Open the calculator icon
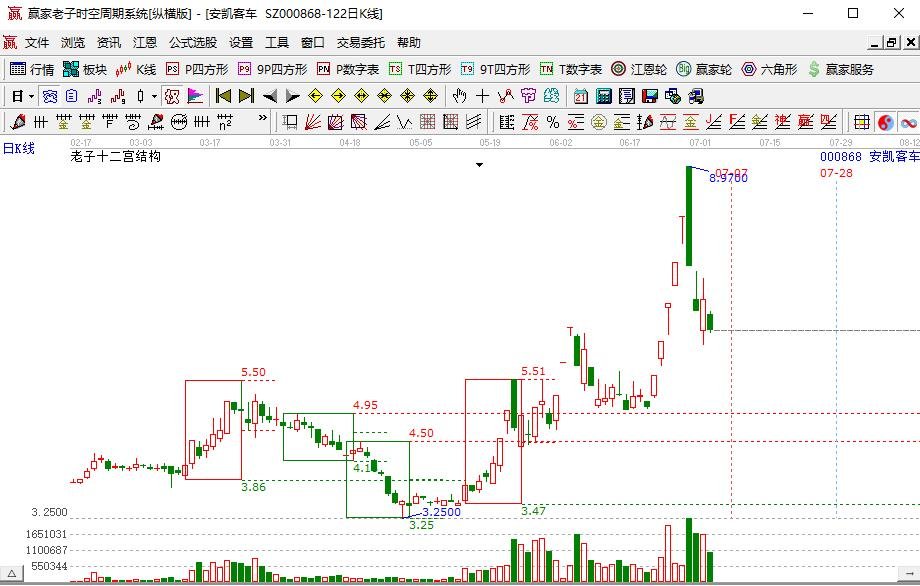Image resolution: width=920 pixels, height=586 pixels. click(x=604, y=96)
